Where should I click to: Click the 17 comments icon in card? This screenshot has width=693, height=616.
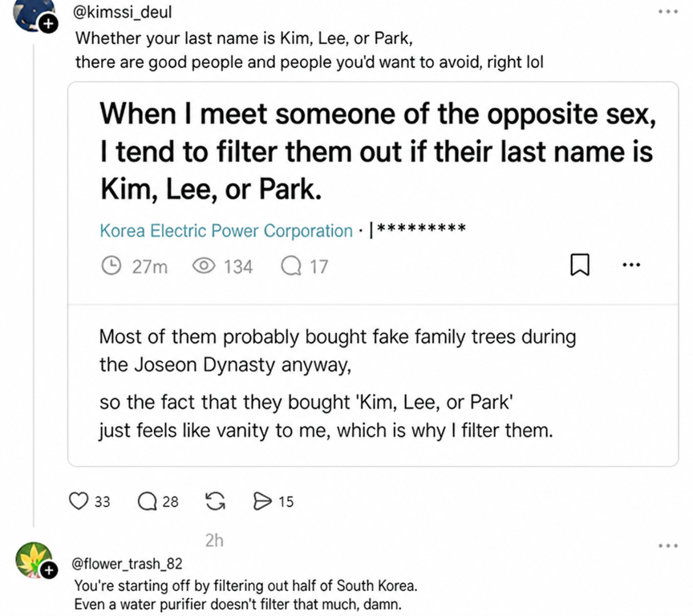coord(291,266)
